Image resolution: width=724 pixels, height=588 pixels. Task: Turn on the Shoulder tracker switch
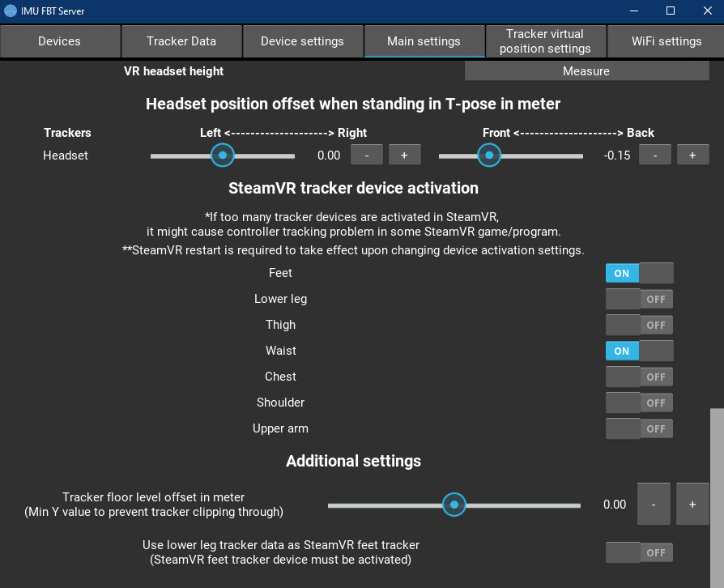(x=640, y=403)
